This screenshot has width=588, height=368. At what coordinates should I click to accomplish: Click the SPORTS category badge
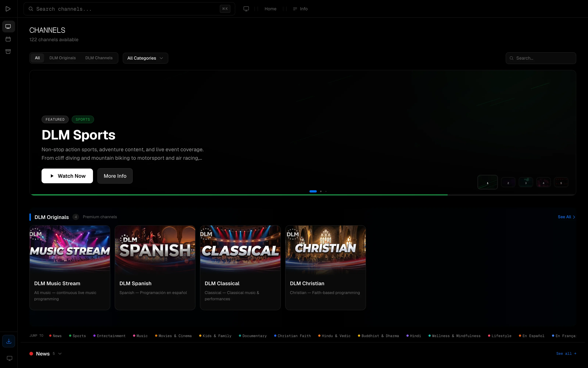click(x=83, y=119)
